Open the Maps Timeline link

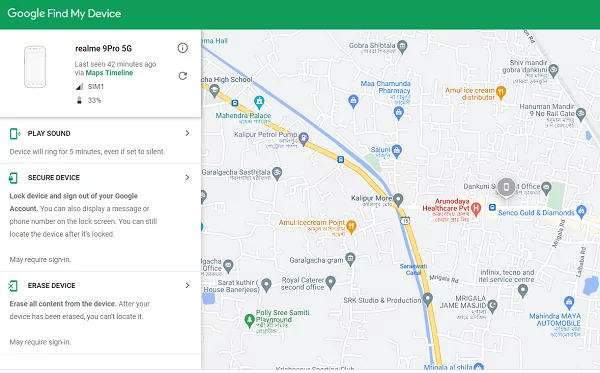coord(109,73)
